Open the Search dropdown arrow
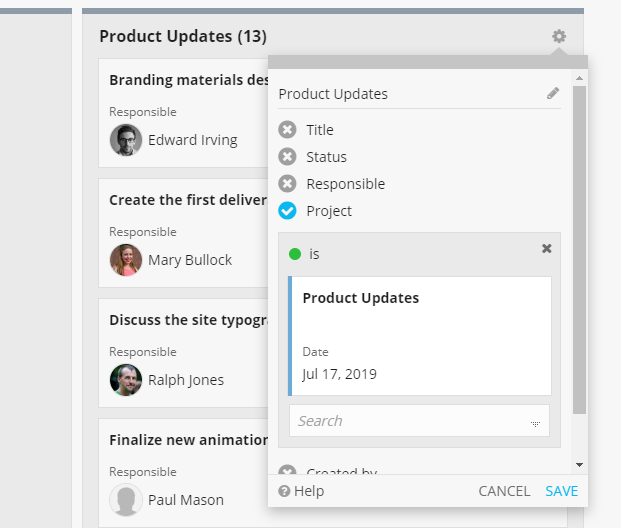 [x=535, y=423]
